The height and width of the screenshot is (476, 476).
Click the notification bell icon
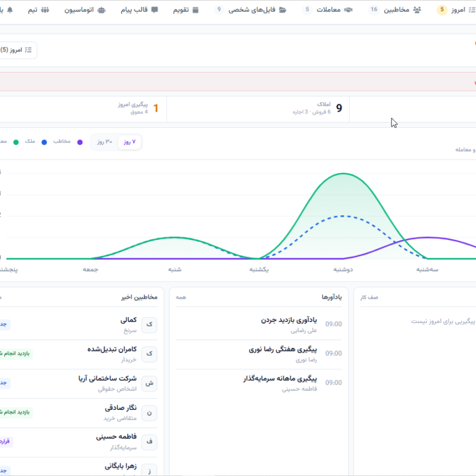[x=10, y=10]
